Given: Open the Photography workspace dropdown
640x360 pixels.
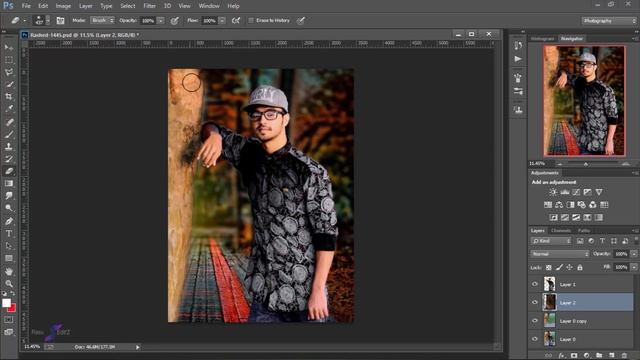Looking at the screenshot, I should (609, 21).
